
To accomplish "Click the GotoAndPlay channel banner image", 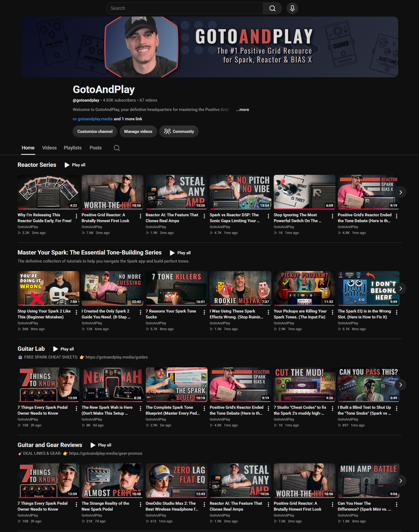I will [210, 47].
